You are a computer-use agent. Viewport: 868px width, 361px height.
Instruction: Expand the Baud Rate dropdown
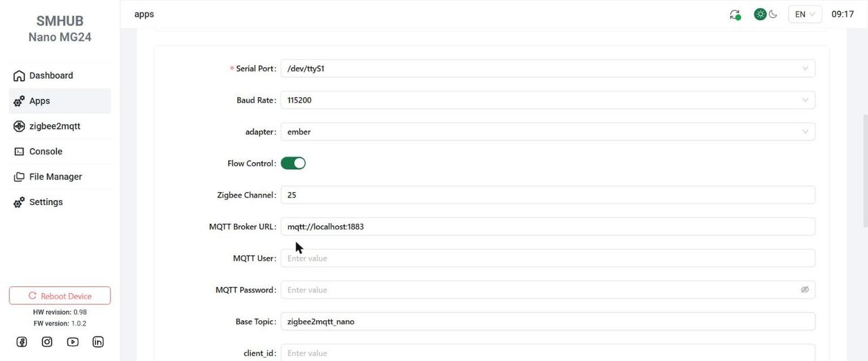point(548,100)
